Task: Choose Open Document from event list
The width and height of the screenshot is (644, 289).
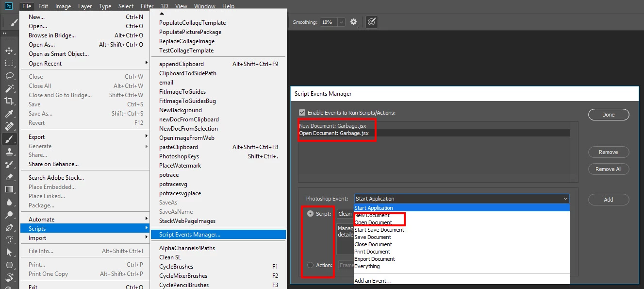Action: [x=373, y=222]
